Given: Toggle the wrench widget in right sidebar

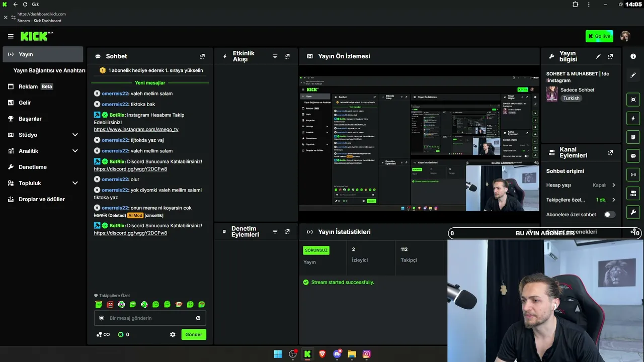Looking at the screenshot, I should coord(633,212).
